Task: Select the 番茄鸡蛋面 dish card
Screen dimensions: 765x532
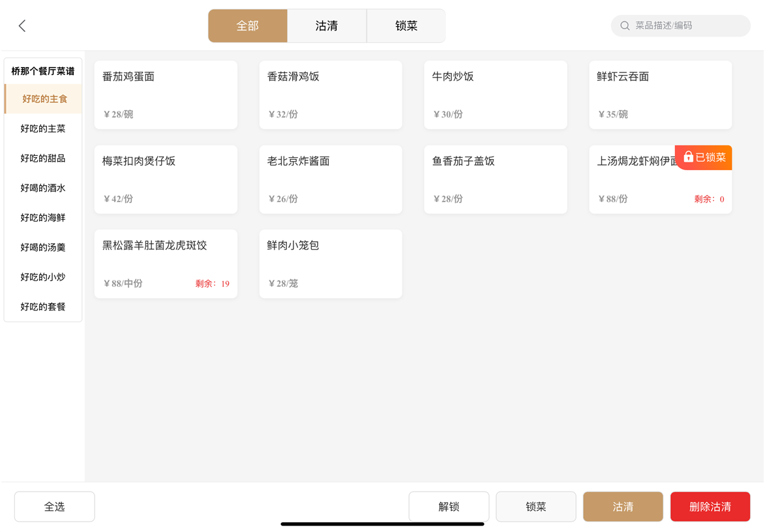Action: (166, 95)
